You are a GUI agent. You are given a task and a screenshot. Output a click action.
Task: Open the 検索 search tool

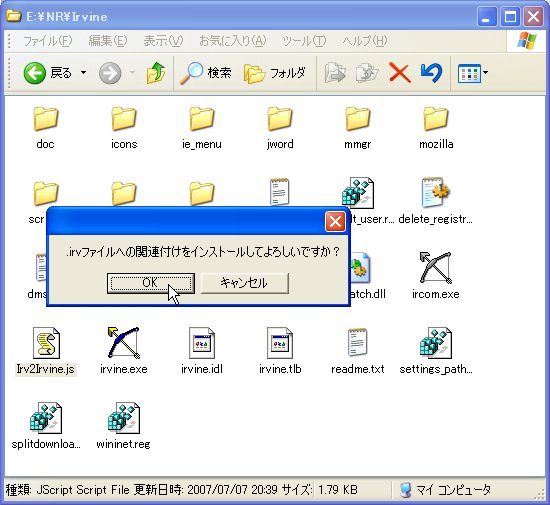[x=206, y=73]
